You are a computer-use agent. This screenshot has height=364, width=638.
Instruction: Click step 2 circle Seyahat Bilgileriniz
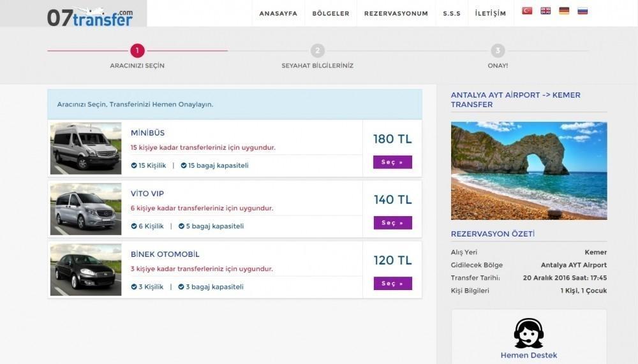318,51
